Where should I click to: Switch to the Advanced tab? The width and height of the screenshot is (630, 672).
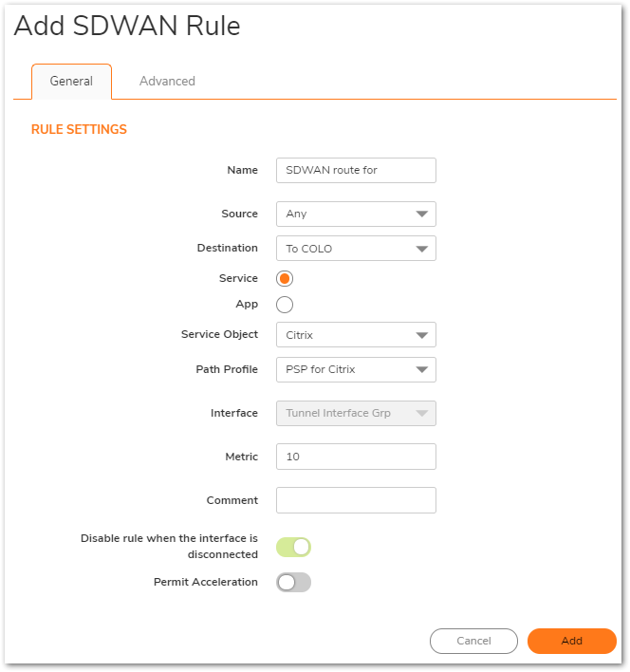pyautogui.click(x=167, y=82)
